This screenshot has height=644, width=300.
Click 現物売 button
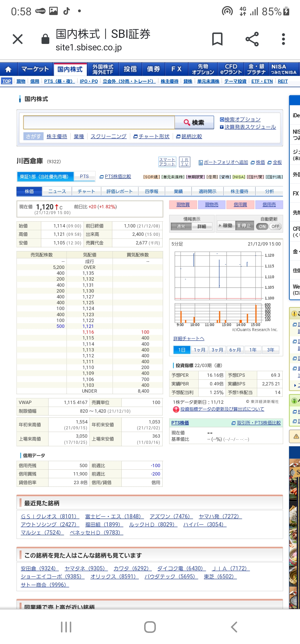coord(212,205)
